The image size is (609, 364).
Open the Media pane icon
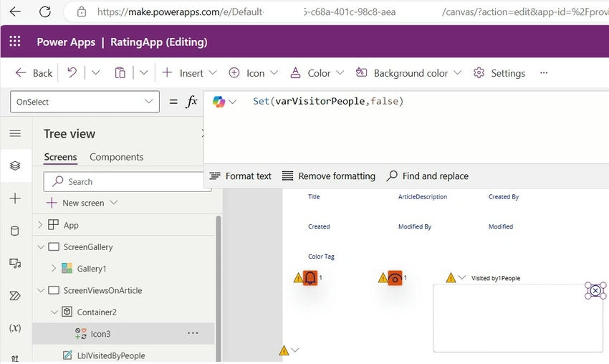(x=15, y=264)
